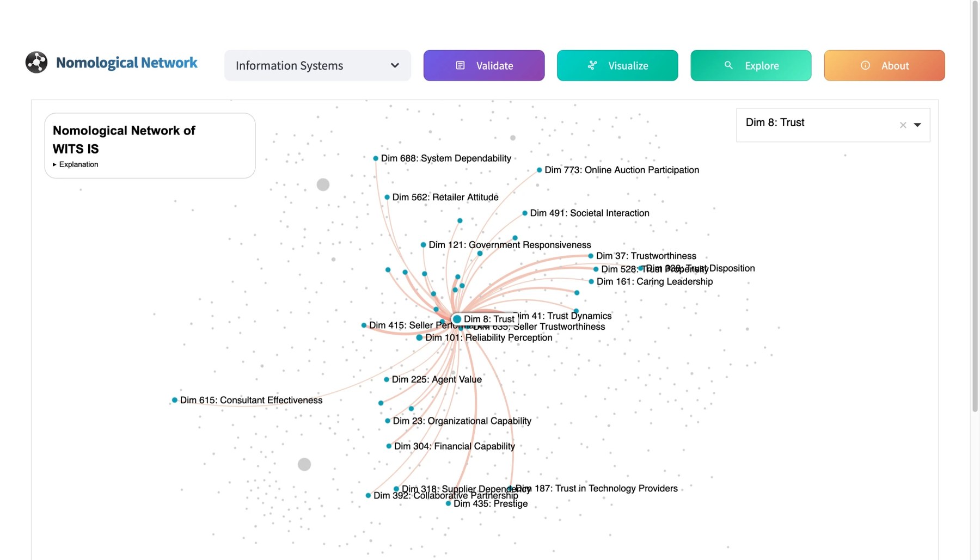This screenshot has width=980, height=560.
Task: Open the About page
Action: pos(884,65)
